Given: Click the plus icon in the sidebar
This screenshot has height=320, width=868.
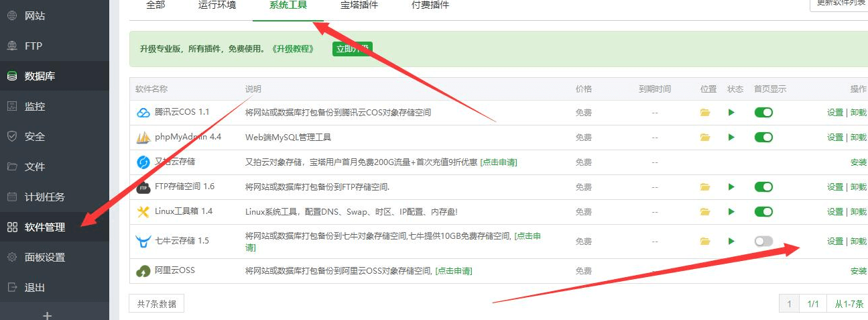Looking at the screenshot, I should (x=47, y=315).
